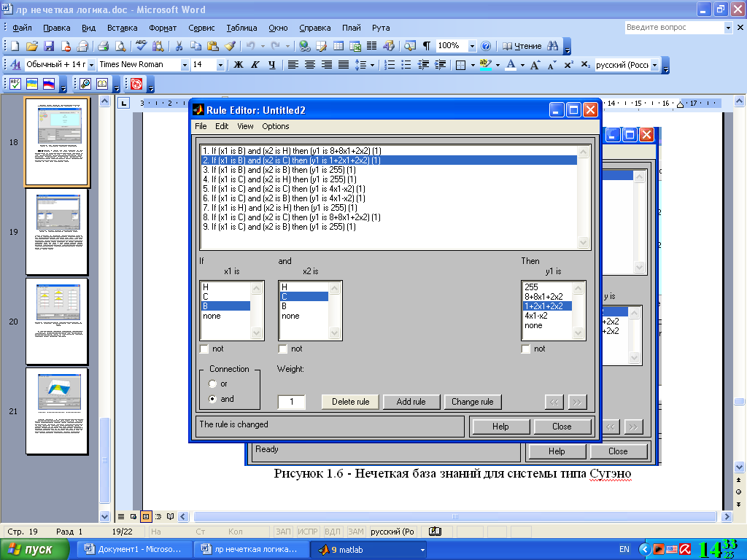The height and width of the screenshot is (560, 747).
Task: Click Add rule button
Action: coord(411,402)
